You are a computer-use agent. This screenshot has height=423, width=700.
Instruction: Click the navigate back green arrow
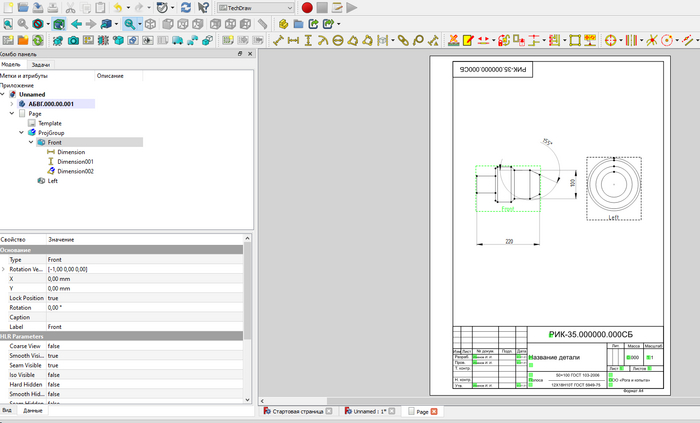(76, 23)
